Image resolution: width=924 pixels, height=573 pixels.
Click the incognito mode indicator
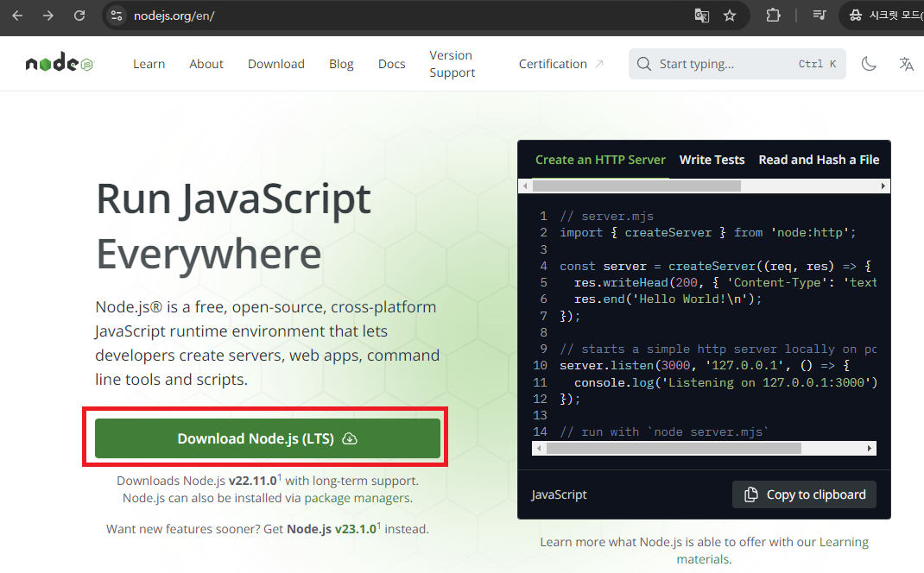pos(883,16)
